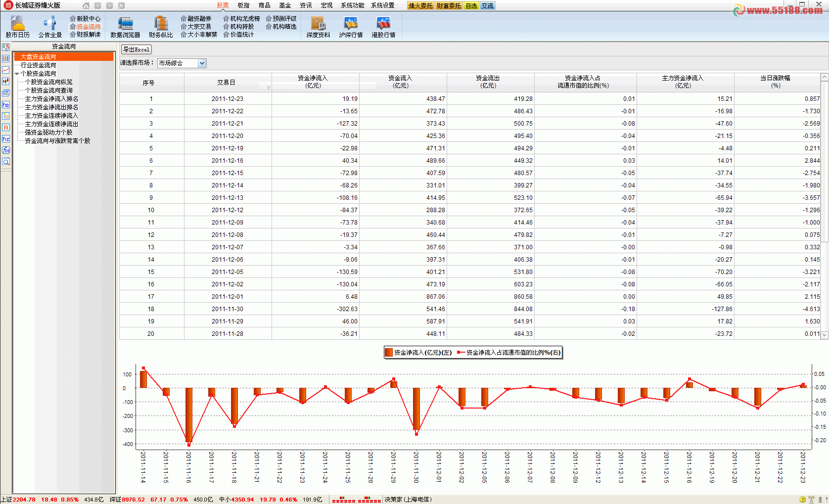Image resolution: width=829 pixels, height=504 pixels.
Task: Open the 股市日历 stock calendar icon
Action: 18,27
